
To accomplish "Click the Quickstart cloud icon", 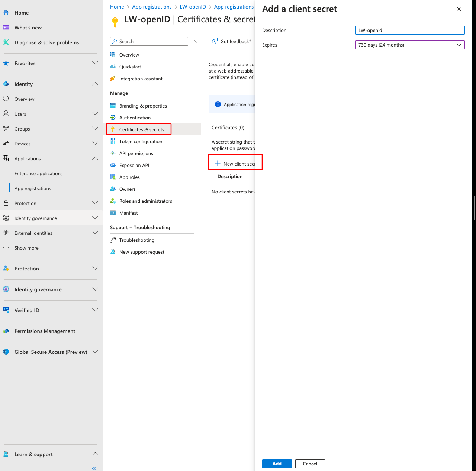I will pyautogui.click(x=113, y=67).
